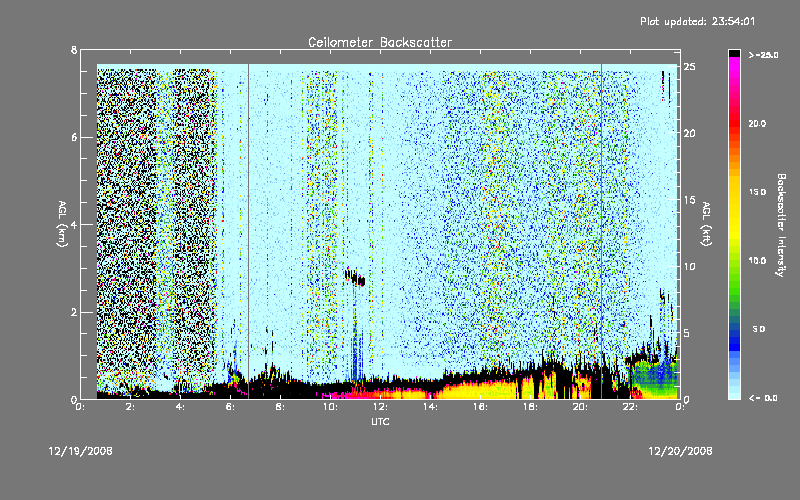Screen dimensions: 800x500
Task: Click the isolated black cloud echo near 11 UTC
Action: tap(355, 278)
